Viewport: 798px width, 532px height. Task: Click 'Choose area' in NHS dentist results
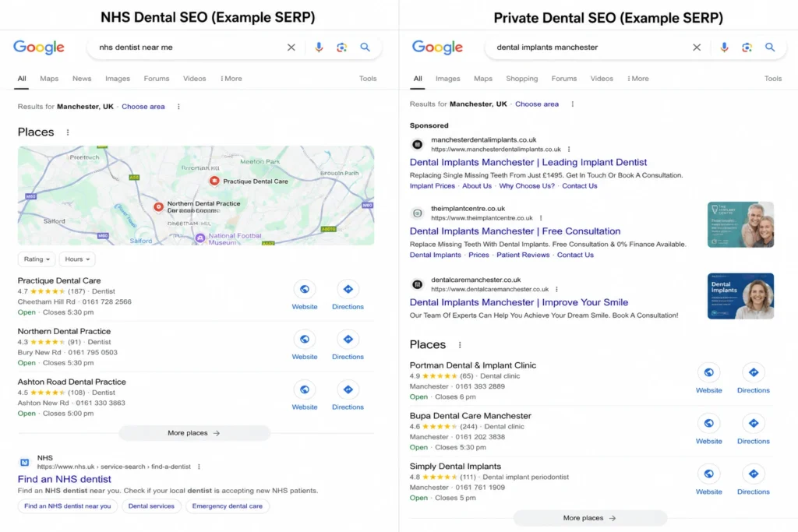click(143, 107)
